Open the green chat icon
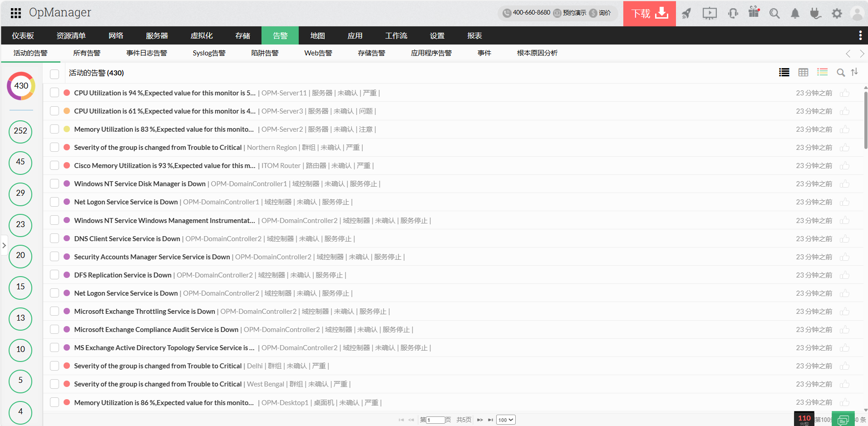The image size is (868, 426). click(843, 420)
